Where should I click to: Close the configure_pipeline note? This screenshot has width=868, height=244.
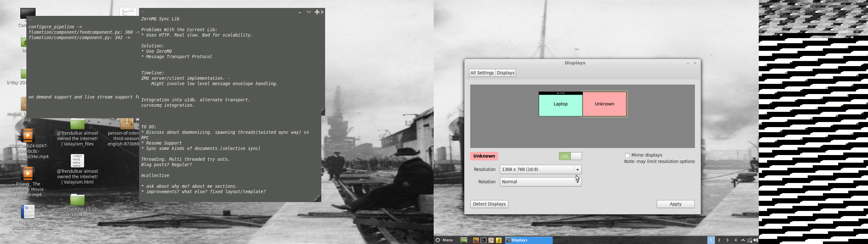pos(31,20)
